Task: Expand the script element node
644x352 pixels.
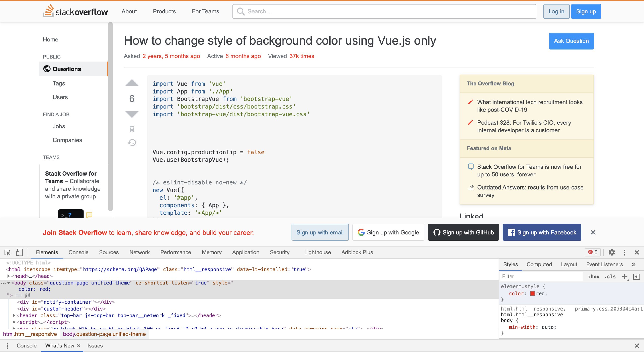Action: 14,322
